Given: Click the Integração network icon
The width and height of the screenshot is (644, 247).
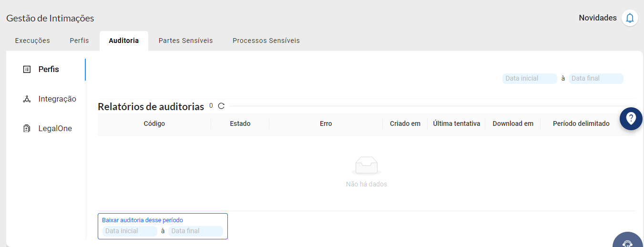Looking at the screenshot, I should [x=27, y=99].
